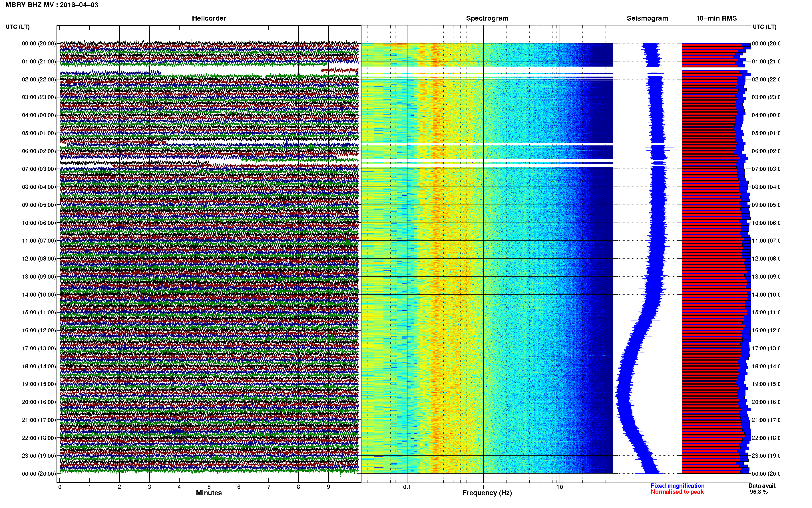Screen dimensions: 812x508
Task: Click the 'Normalised to peak' legend text
Action: [677, 492]
